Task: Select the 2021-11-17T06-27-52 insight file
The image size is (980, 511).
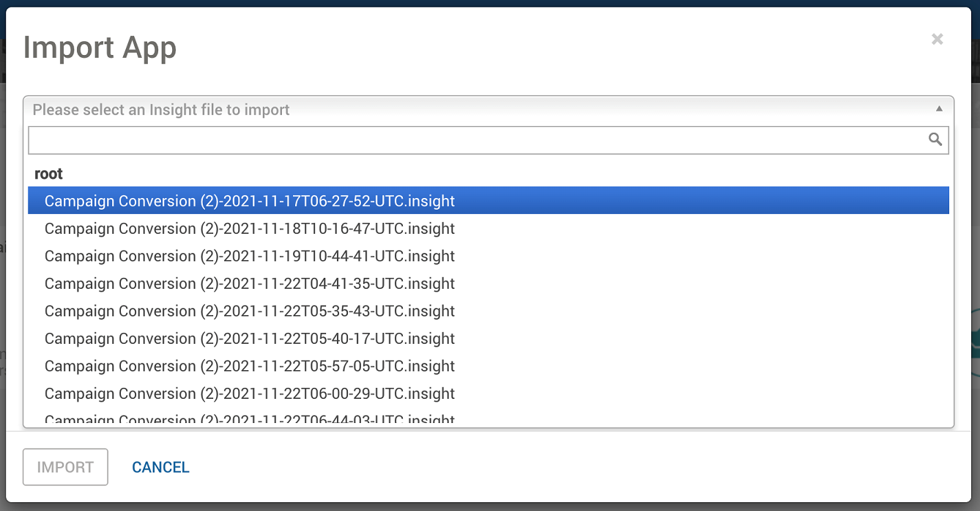Action: [250, 201]
